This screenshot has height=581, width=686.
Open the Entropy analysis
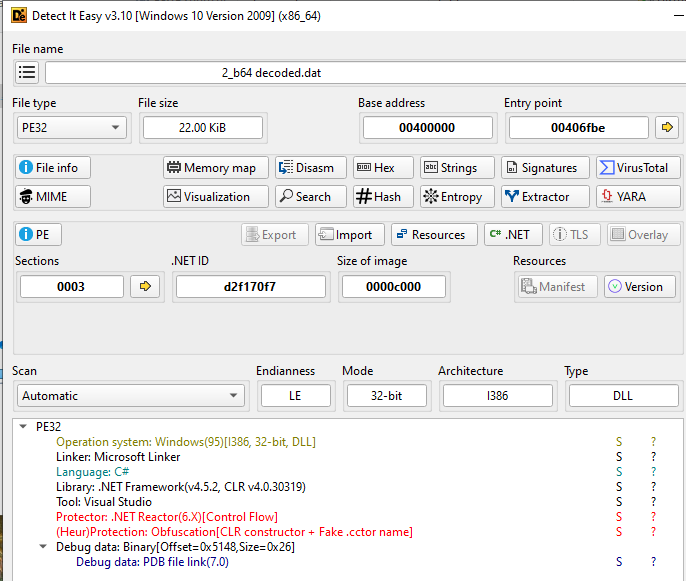click(x=457, y=197)
